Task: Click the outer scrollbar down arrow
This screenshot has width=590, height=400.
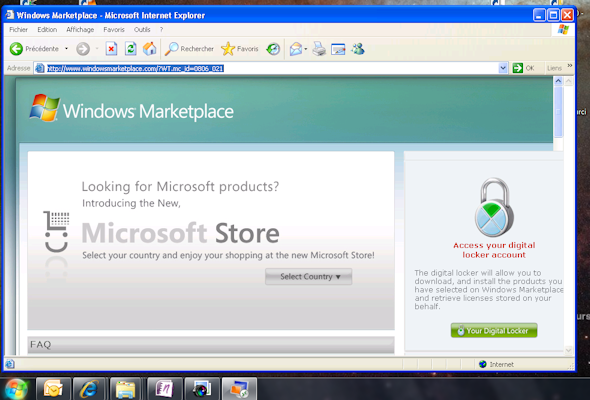Action: coord(569,351)
